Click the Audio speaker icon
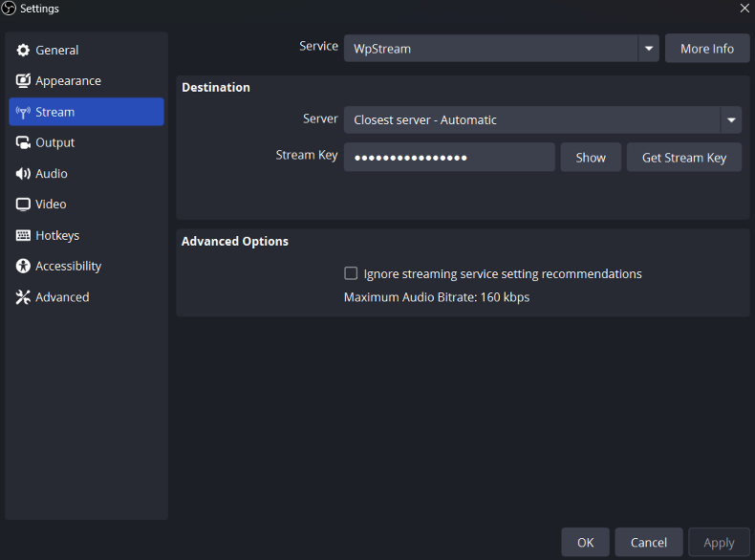Viewport: 755px width, 560px height. click(23, 174)
